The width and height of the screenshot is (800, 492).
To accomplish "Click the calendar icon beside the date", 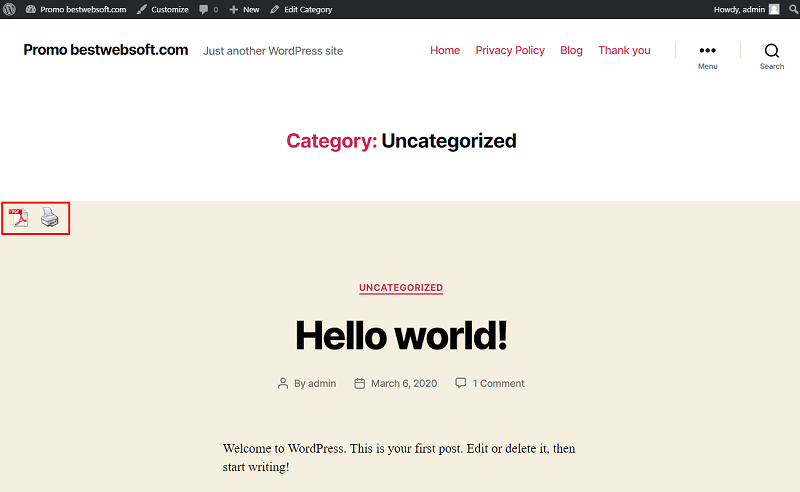I will tap(360, 383).
